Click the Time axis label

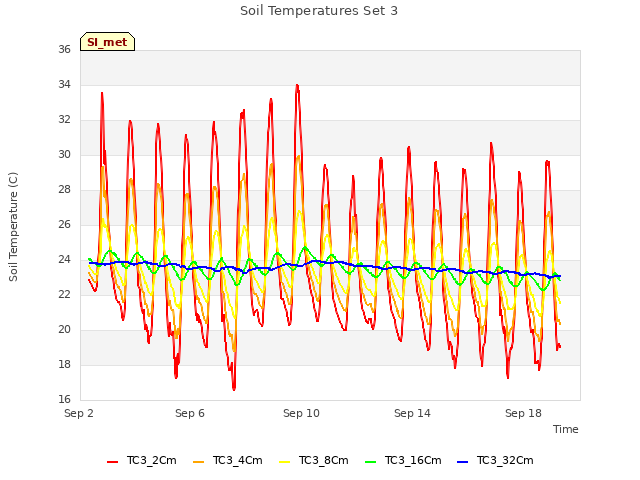[566, 429]
